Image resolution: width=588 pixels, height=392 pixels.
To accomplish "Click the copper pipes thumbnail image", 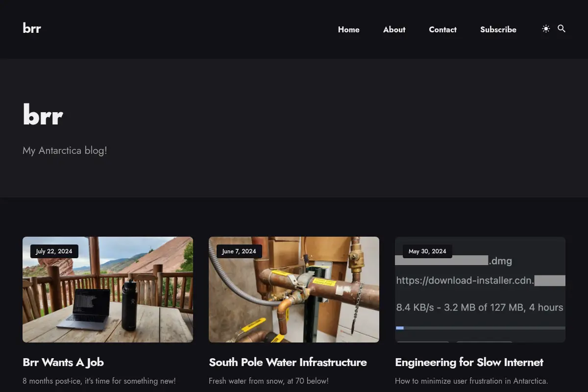I will pos(294,290).
